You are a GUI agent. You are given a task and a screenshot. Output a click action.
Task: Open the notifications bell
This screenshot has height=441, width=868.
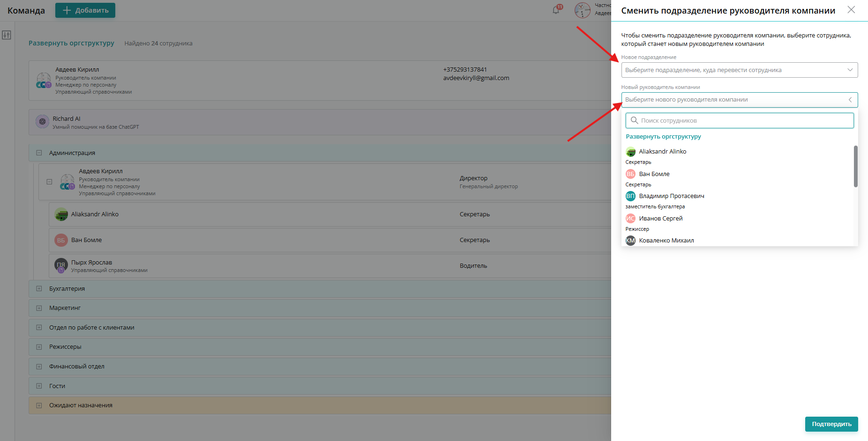point(556,10)
